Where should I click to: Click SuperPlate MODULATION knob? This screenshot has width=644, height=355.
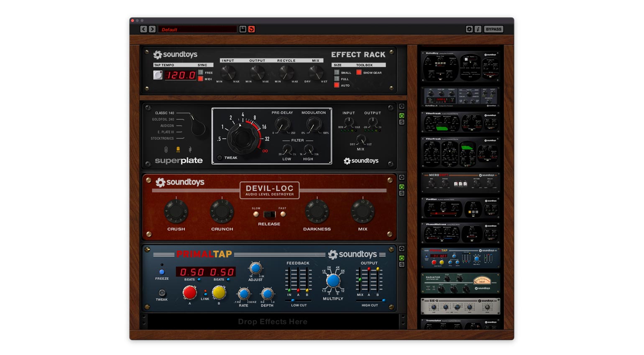[314, 124]
